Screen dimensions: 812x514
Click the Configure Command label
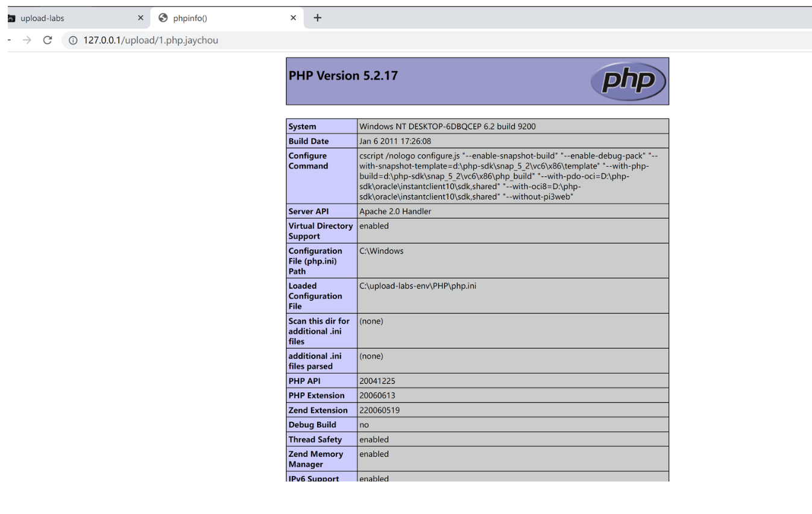click(308, 161)
